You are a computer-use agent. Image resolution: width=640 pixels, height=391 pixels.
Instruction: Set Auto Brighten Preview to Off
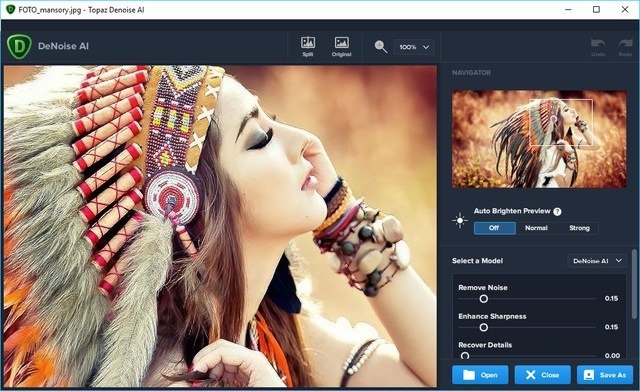coord(494,228)
